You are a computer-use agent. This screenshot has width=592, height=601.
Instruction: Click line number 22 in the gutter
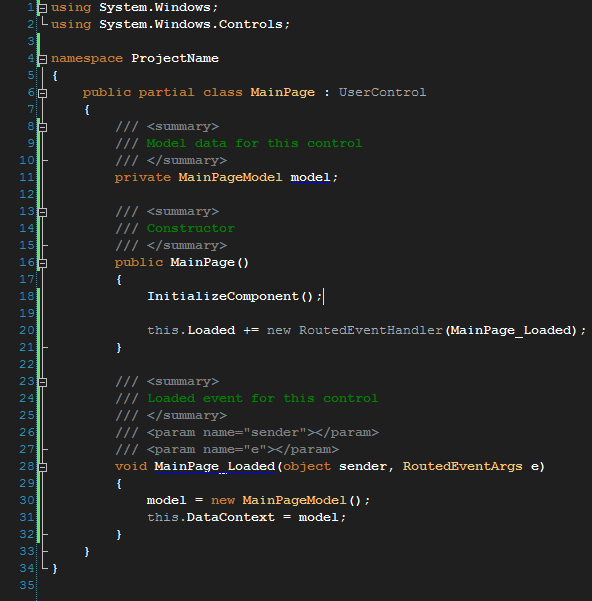[x=26, y=364]
